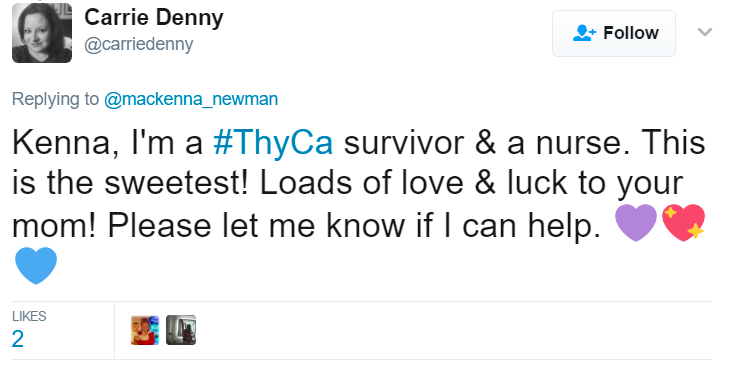View the second liker's grey avatar

181,330
